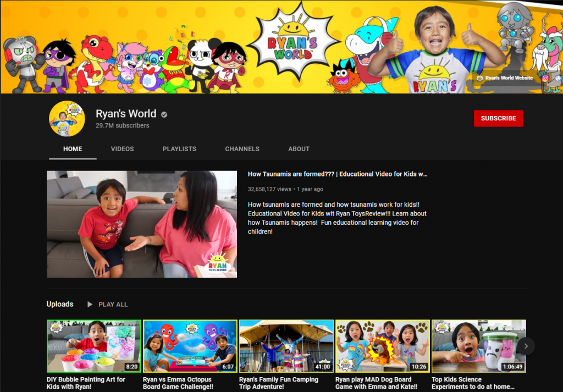Play the featured tsunami video thumbnail
The width and height of the screenshot is (563, 392).
tap(142, 224)
